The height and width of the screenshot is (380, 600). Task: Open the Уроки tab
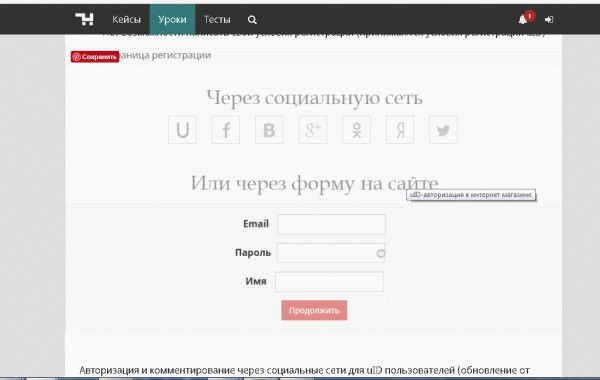click(x=172, y=20)
